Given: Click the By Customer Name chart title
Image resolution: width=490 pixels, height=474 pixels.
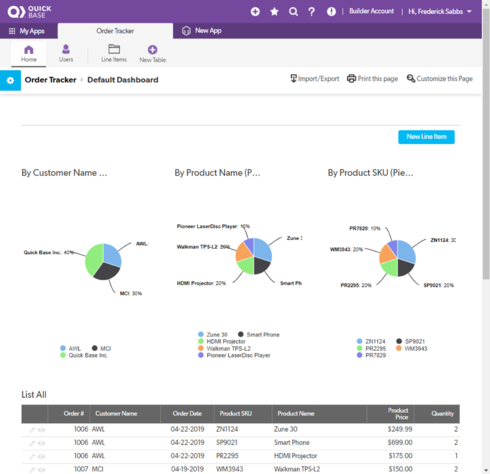Looking at the screenshot, I should [64, 173].
